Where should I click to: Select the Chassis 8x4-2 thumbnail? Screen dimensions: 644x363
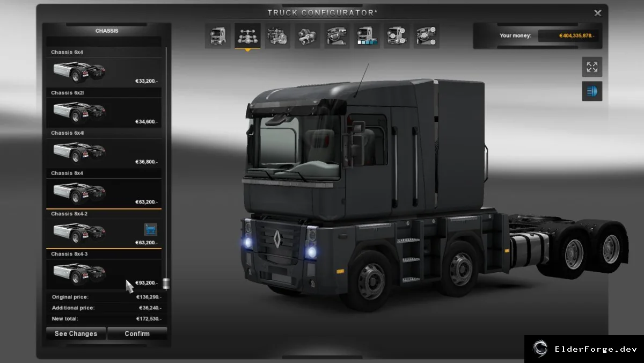point(79,233)
